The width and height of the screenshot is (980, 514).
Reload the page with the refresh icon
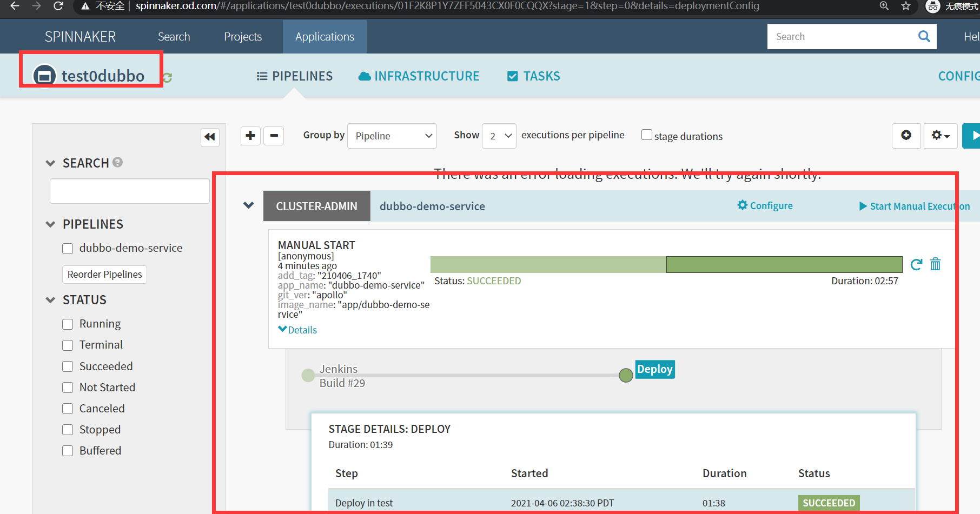[58, 6]
